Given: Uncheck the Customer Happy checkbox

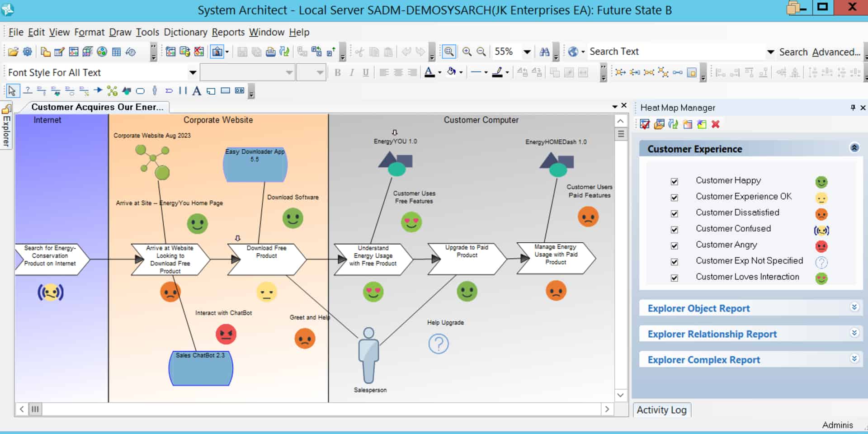Looking at the screenshot, I should [674, 181].
